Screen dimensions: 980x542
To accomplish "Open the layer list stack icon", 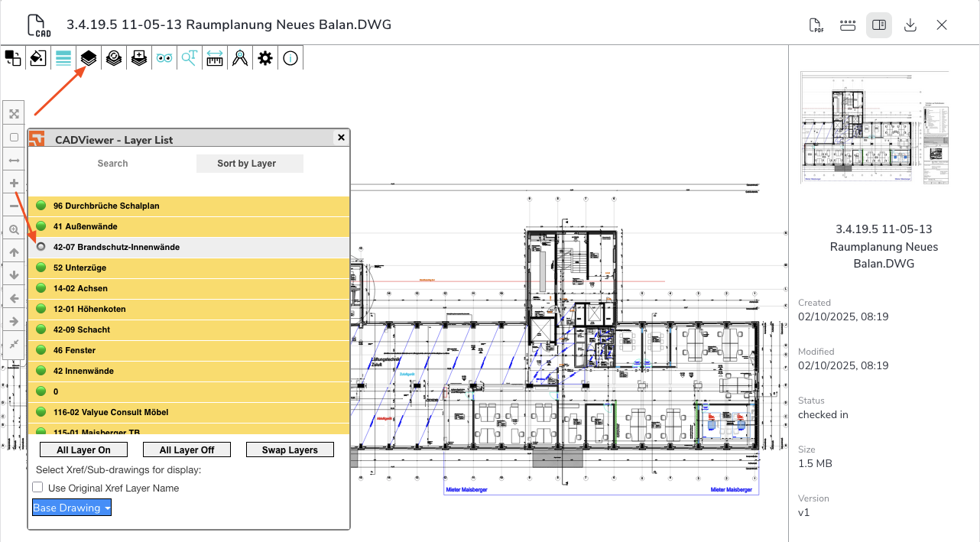I will coord(89,58).
